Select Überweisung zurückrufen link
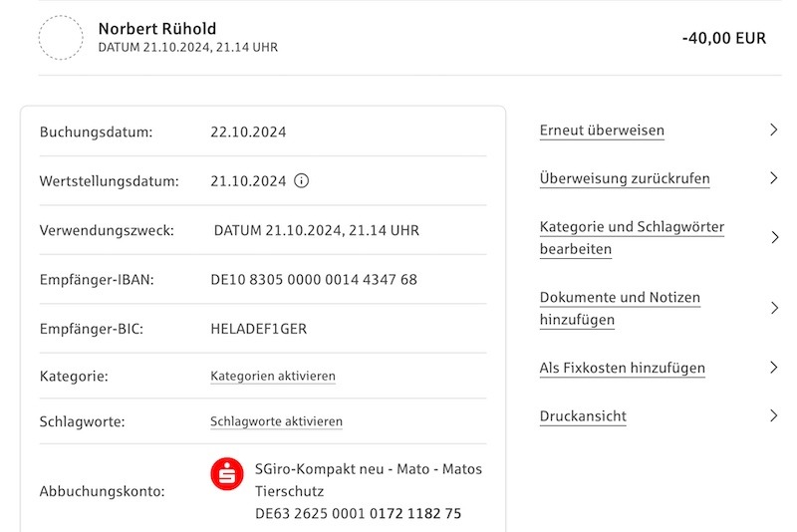This screenshot has height=532, width=797. tap(625, 179)
